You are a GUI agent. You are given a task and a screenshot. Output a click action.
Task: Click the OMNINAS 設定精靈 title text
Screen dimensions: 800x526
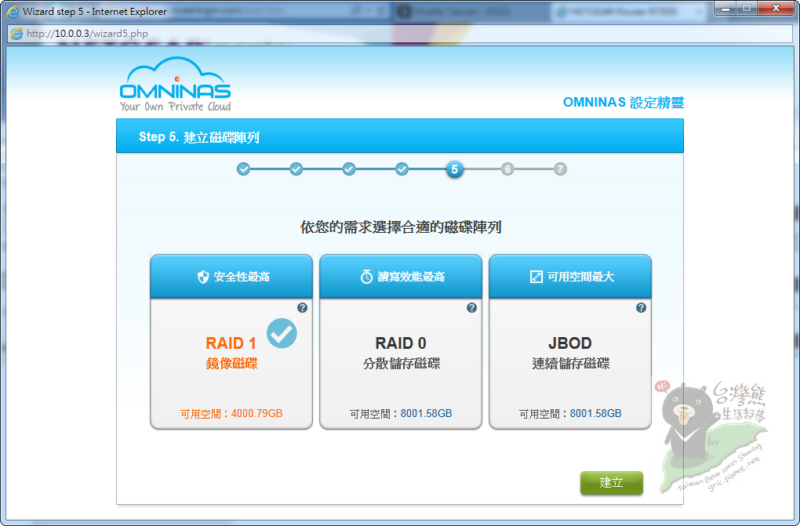pos(623,103)
